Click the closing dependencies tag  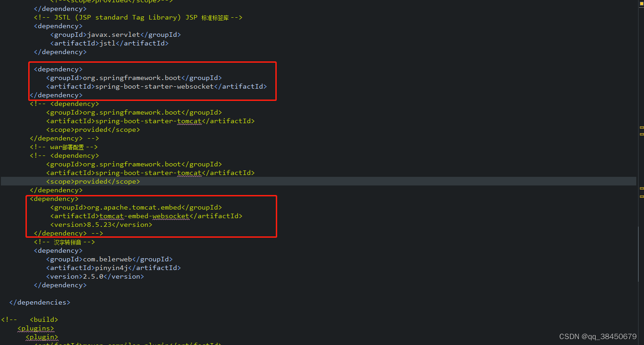coord(40,302)
